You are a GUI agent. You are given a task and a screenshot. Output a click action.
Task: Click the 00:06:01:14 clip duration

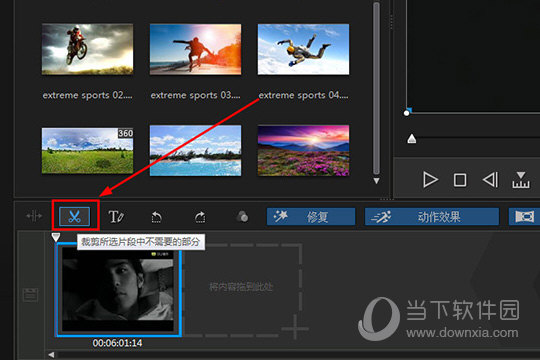coord(117,343)
